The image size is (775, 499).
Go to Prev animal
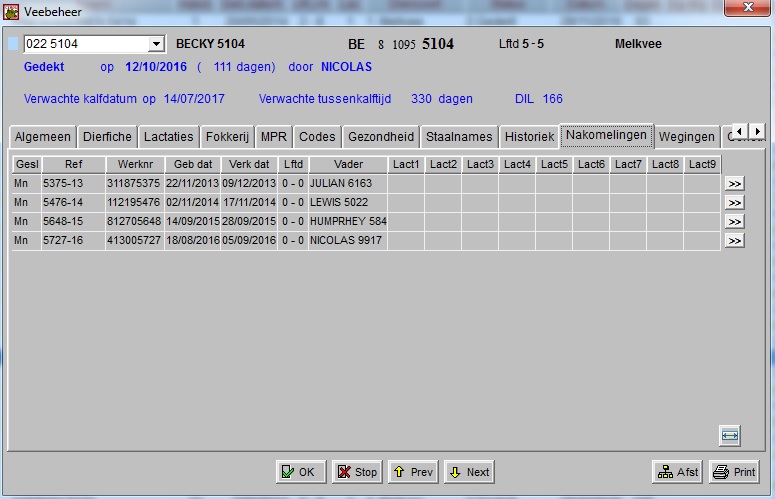pos(412,472)
